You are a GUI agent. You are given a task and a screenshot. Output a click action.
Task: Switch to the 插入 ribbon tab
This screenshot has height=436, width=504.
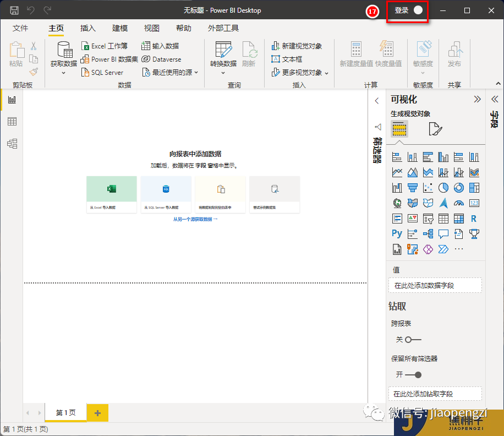click(87, 28)
